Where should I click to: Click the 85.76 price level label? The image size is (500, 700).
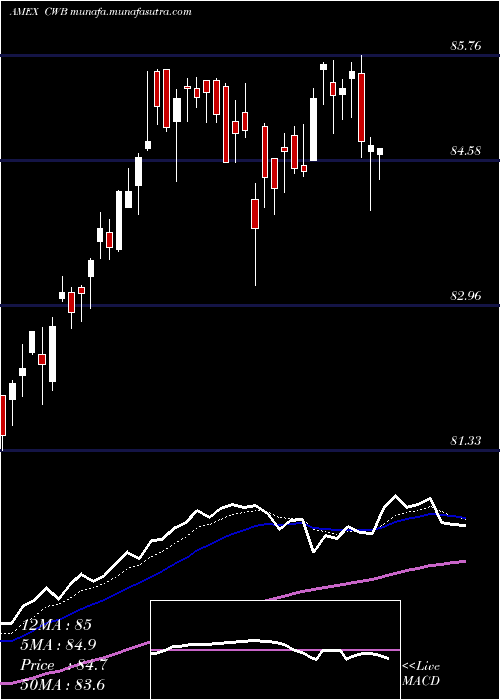(x=466, y=46)
